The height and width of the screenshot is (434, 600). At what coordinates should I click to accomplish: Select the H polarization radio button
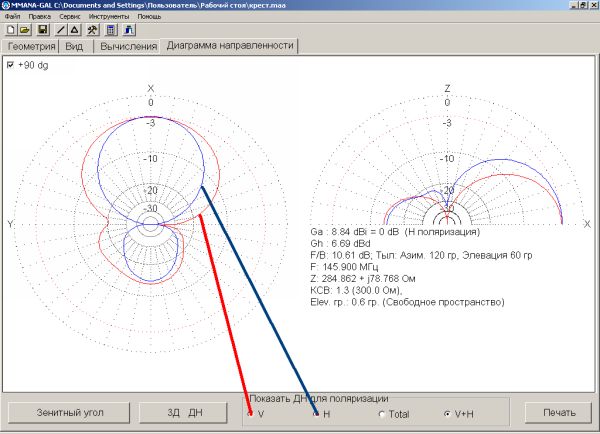coord(317,413)
